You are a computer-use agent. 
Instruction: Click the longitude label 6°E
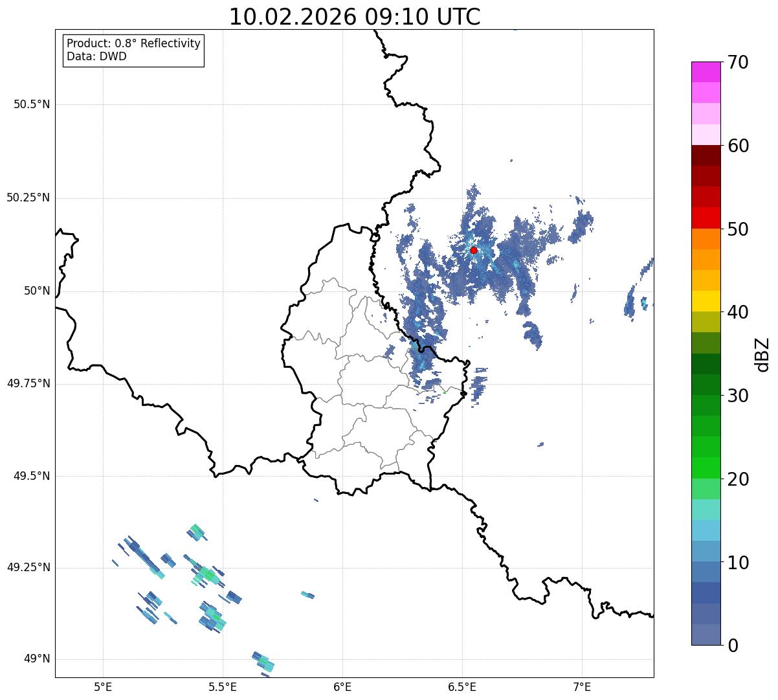click(342, 686)
